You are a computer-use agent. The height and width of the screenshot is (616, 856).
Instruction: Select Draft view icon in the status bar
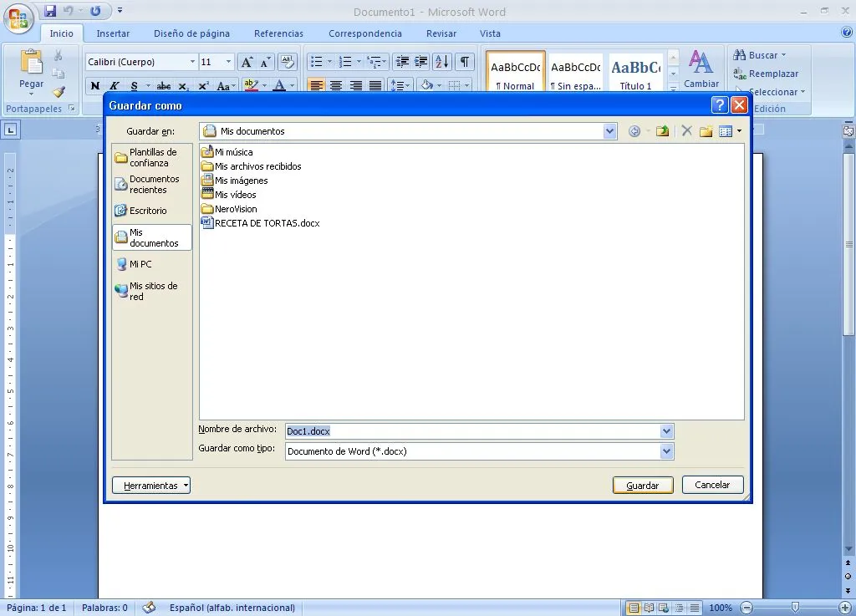coord(692,608)
